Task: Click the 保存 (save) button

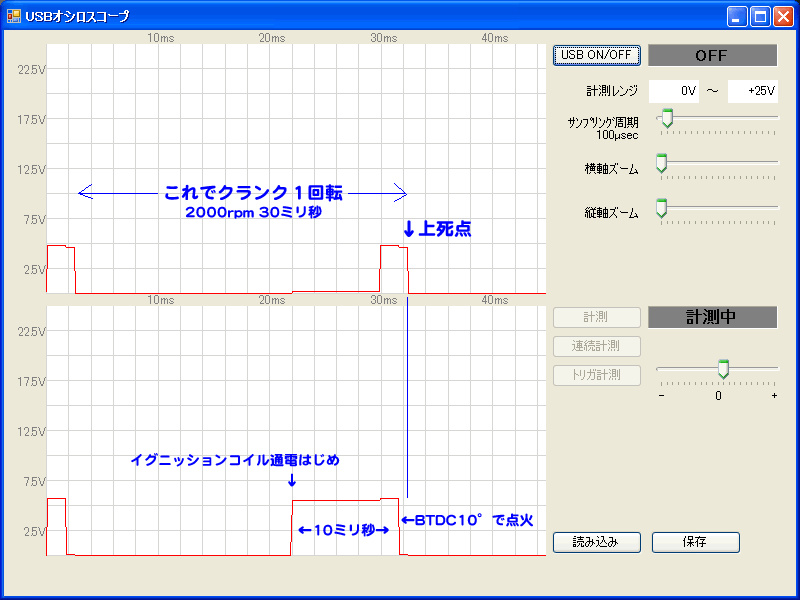Action: (x=695, y=542)
